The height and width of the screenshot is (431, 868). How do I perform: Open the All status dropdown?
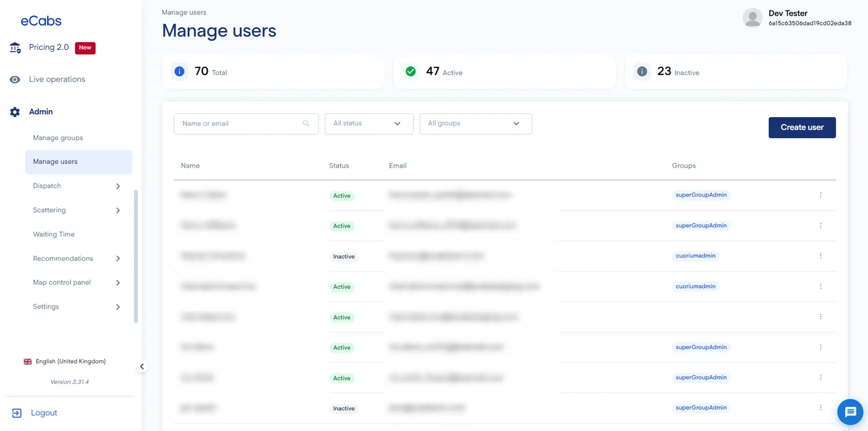coord(369,124)
